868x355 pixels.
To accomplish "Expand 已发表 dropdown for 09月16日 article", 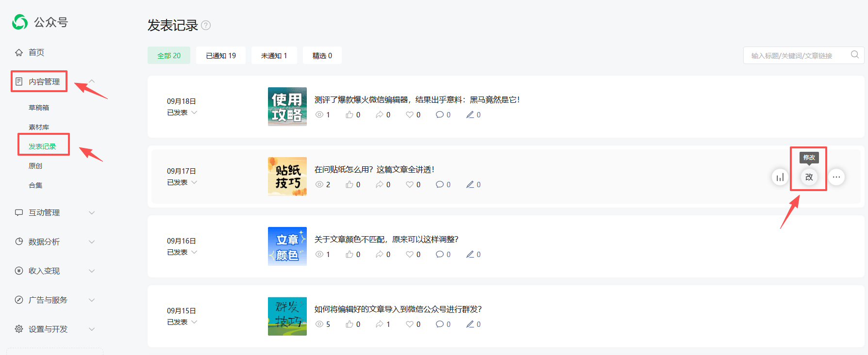I will coord(194,252).
